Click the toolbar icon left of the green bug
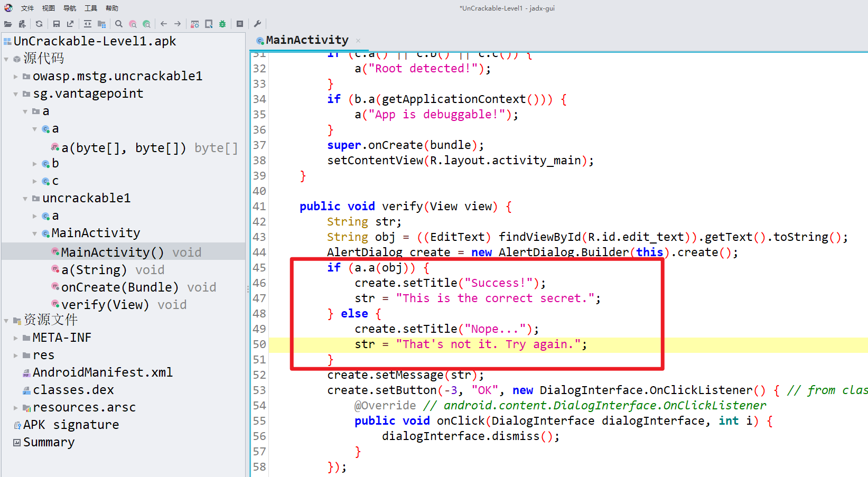Screen dimensions: 868x477 pyautogui.click(x=209, y=24)
